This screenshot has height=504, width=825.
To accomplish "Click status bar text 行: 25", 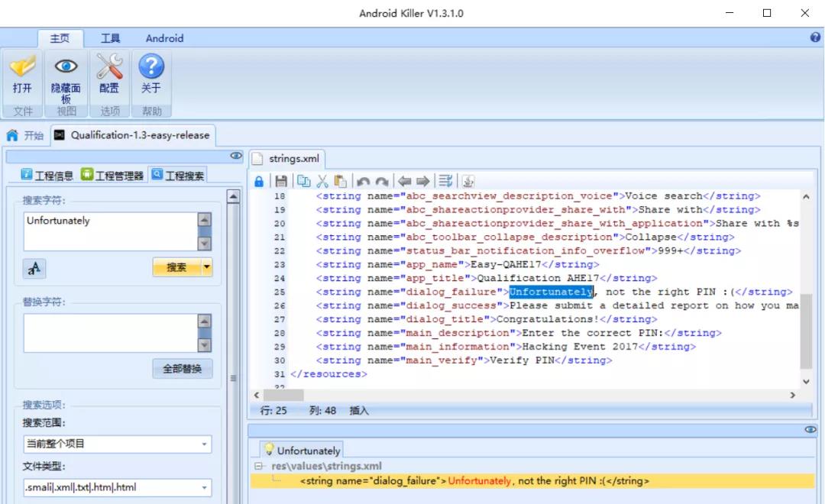I will point(273,410).
